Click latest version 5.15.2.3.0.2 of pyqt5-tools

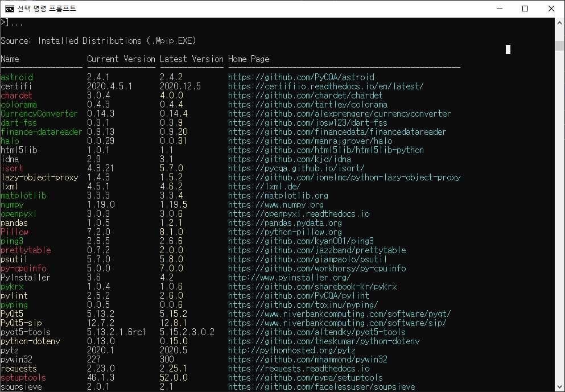187,332
